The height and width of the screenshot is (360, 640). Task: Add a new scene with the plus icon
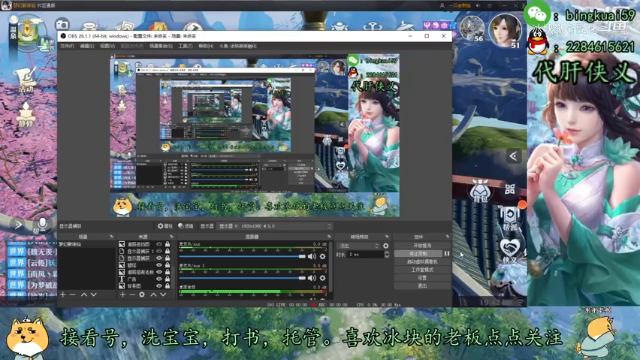click(63, 294)
